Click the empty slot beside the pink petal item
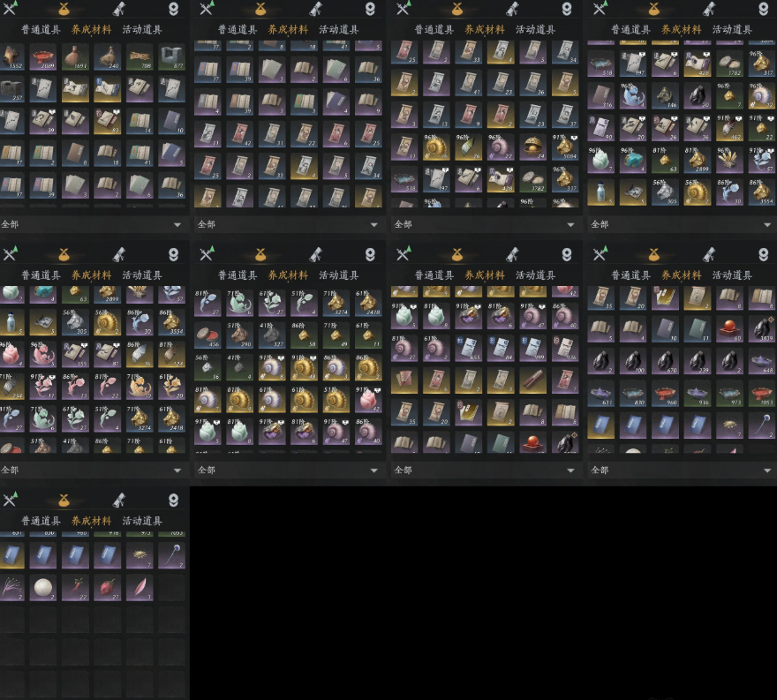777x700 pixels. [171, 588]
